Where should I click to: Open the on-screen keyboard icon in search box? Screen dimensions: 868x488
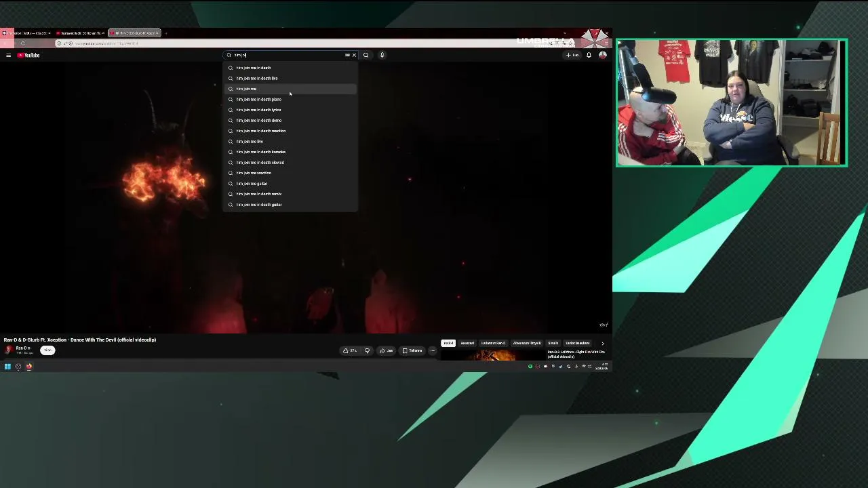(347, 55)
